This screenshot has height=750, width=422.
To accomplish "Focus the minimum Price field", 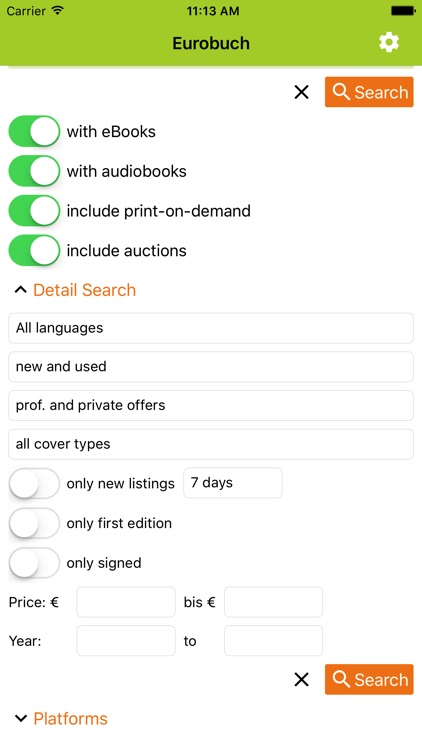I will point(126,602).
